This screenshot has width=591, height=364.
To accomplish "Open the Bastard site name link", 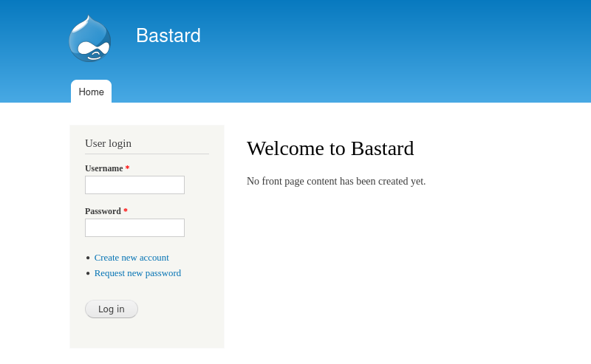I will [x=168, y=35].
